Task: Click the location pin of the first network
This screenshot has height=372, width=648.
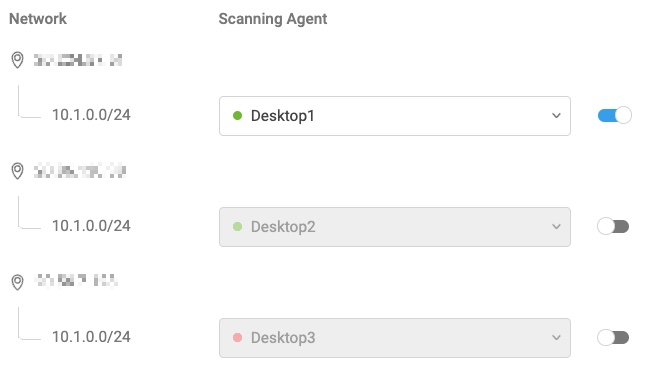Action: pyautogui.click(x=17, y=60)
